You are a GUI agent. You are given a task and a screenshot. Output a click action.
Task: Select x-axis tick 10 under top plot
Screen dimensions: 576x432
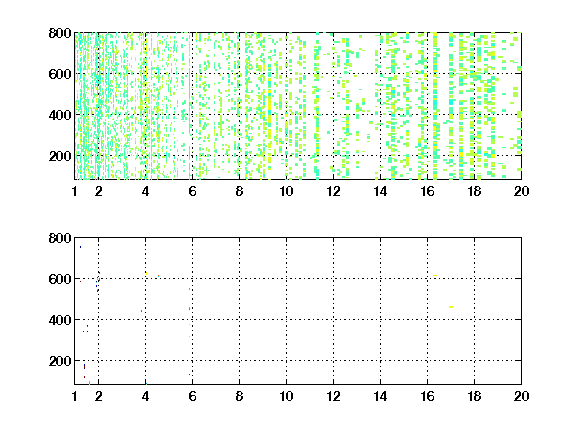[x=286, y=191]
